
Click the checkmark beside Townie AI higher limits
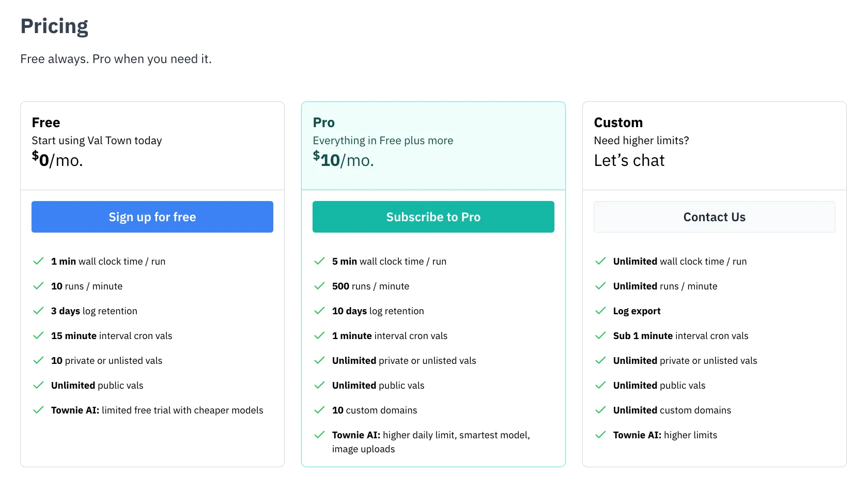point(601,435)
